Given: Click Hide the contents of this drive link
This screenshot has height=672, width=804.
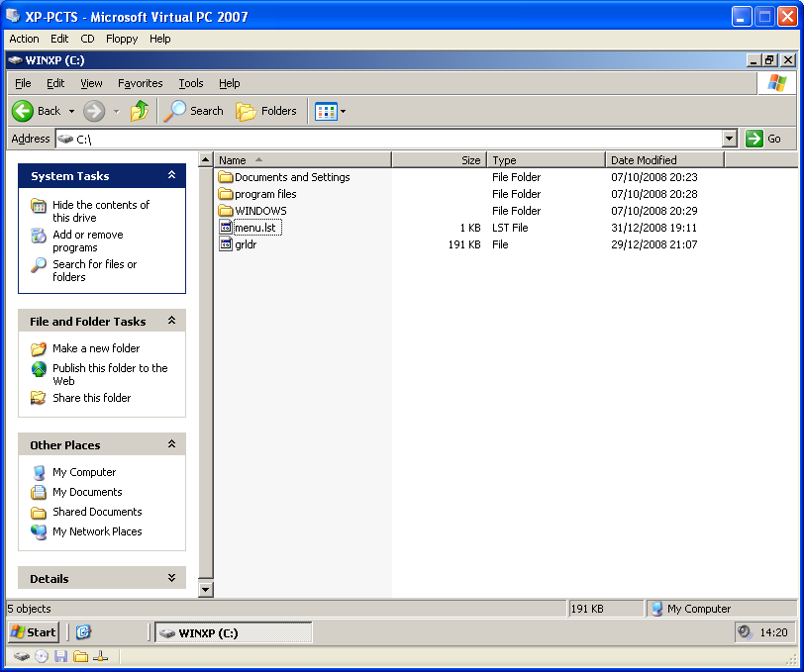Looking at the screenshot, I should tap(101, 211).
